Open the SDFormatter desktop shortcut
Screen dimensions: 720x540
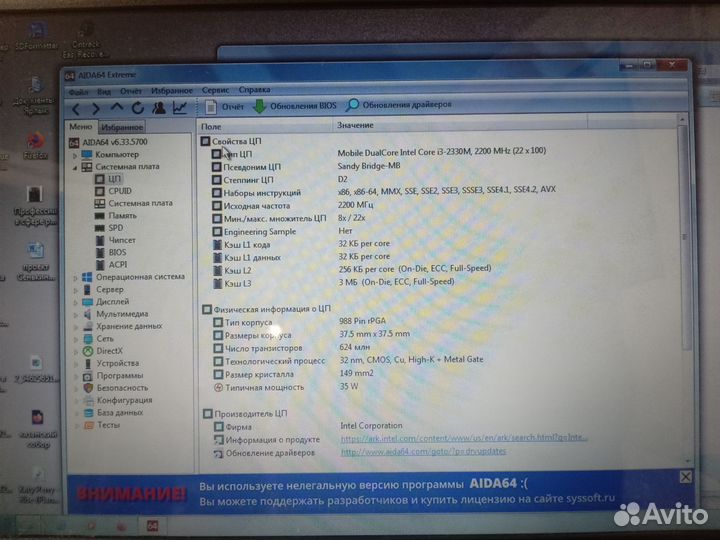click(x=36, y=36)
